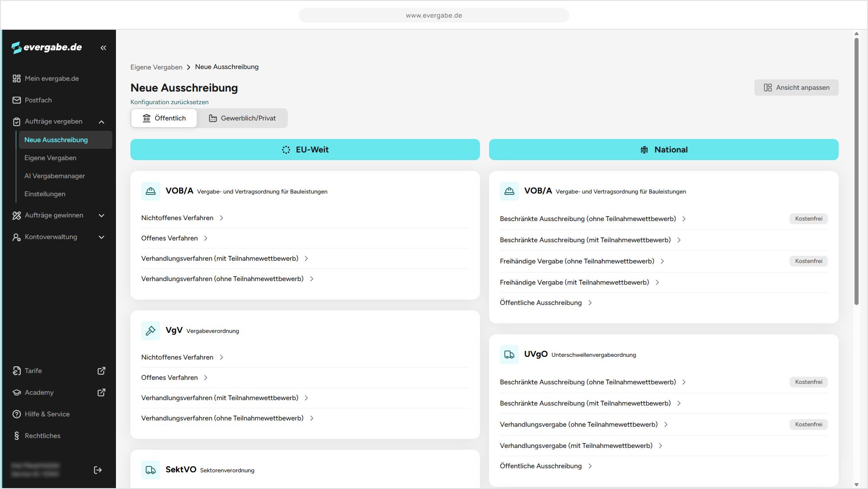Open Eigene Vergaben in sidebar
868x489 pixels.
coord(50,158)
